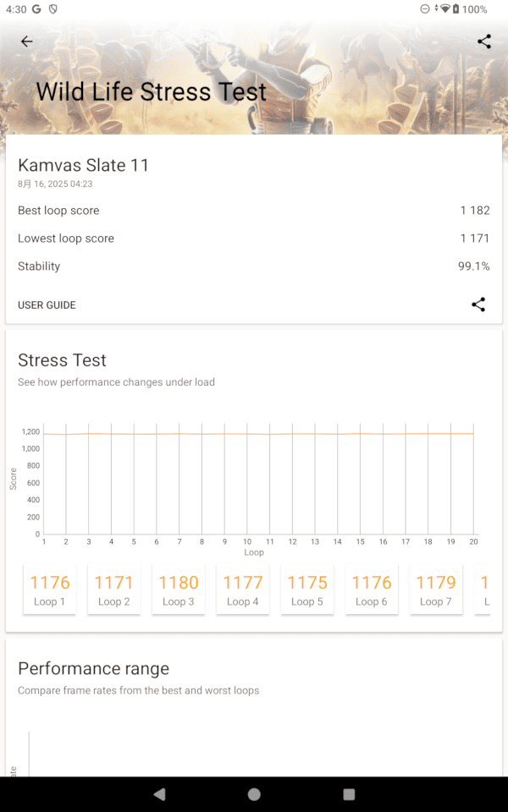508x812 pixels.
Task: Tap the Loop 6 score card
Action: 372,590
